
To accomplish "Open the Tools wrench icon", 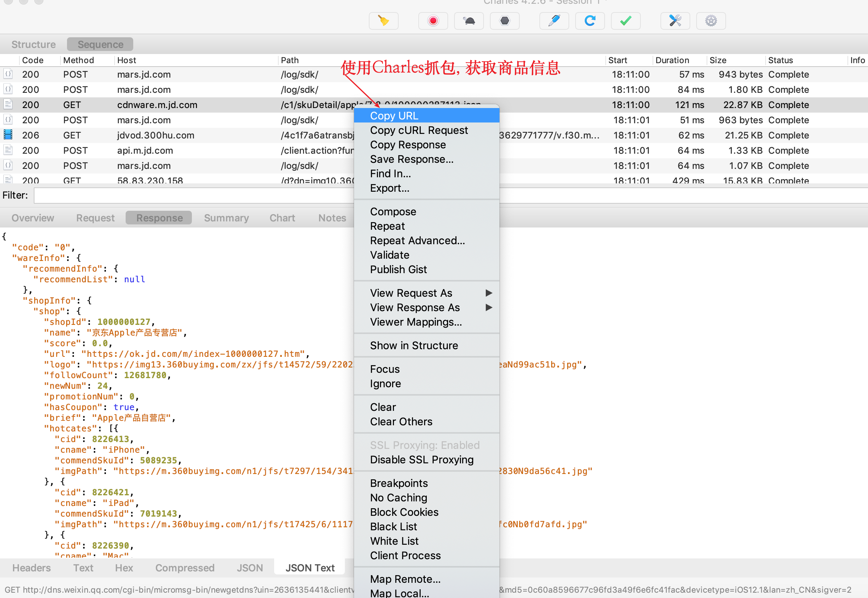I will 675,21.
